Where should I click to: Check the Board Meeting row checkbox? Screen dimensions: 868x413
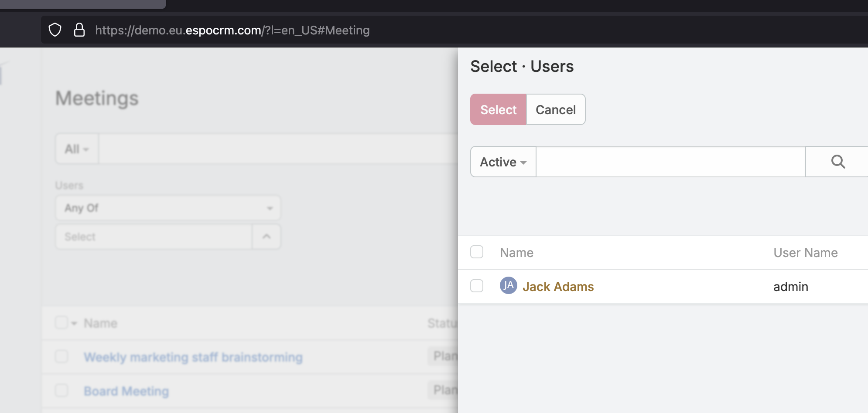(x=62, y=391)
